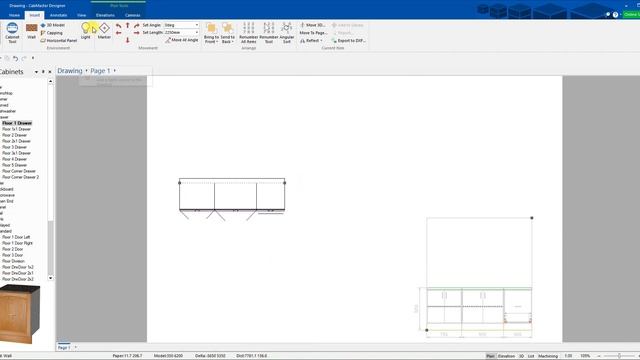Click the up movement arrow
The width and height of the screenshot is (640, 360).
pos(127,25)
